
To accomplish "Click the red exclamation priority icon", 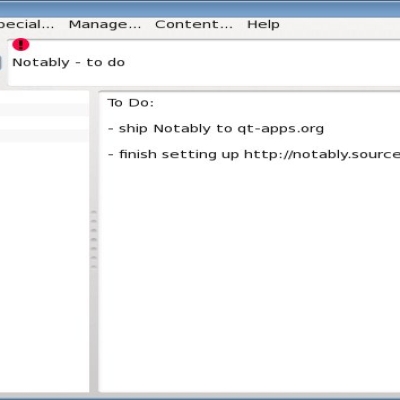I will (21, 44).
